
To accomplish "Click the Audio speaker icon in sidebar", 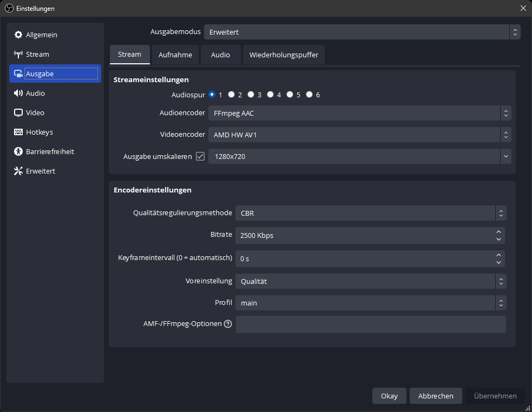I will [18, 93].
